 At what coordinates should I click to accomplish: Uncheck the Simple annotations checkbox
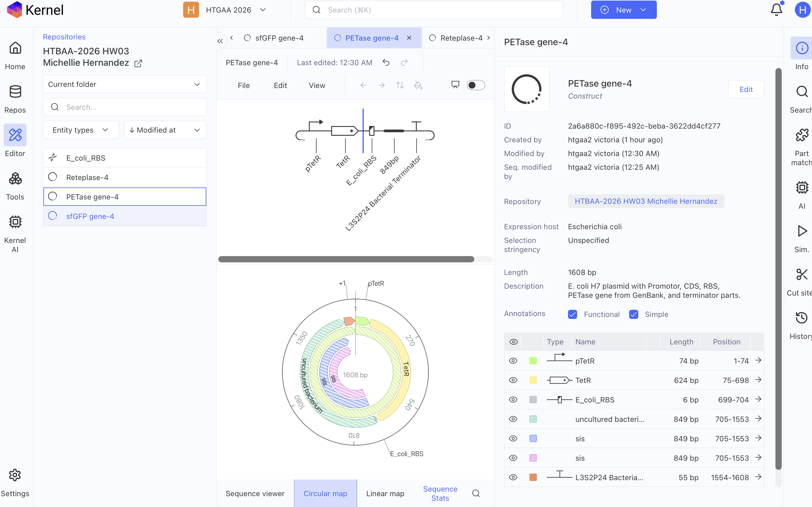click(x=633, y=314)
